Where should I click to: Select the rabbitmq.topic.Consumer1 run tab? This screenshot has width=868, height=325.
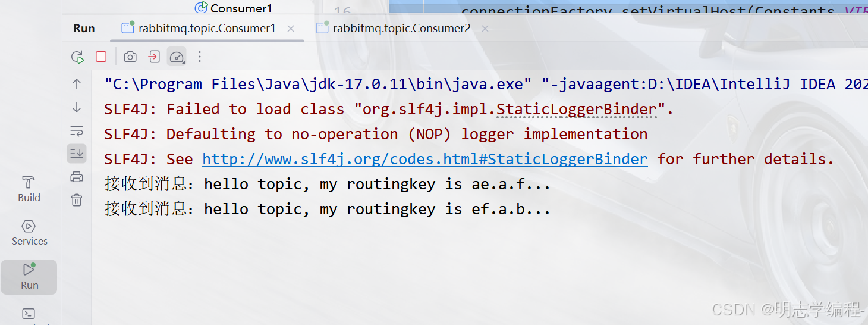(x=206, y=28)
